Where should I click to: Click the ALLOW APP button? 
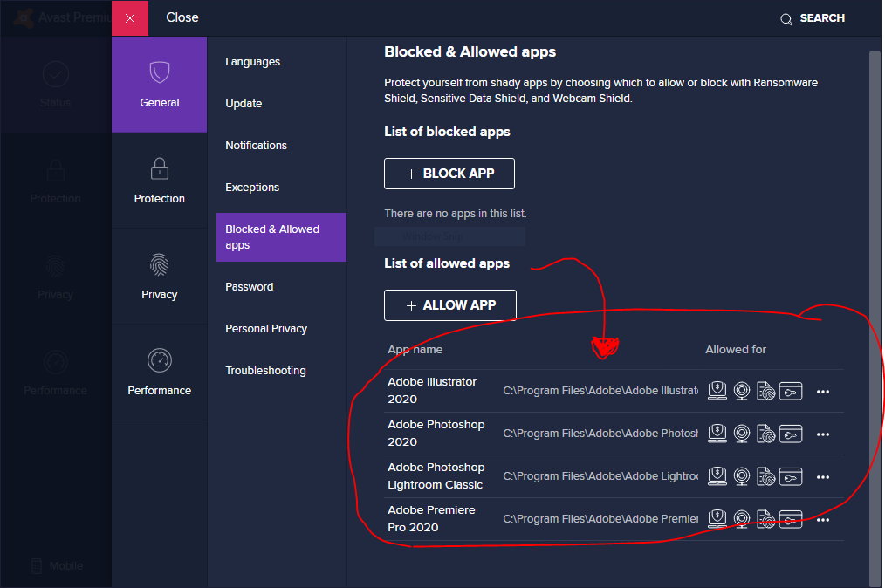[x=450, y=305]
